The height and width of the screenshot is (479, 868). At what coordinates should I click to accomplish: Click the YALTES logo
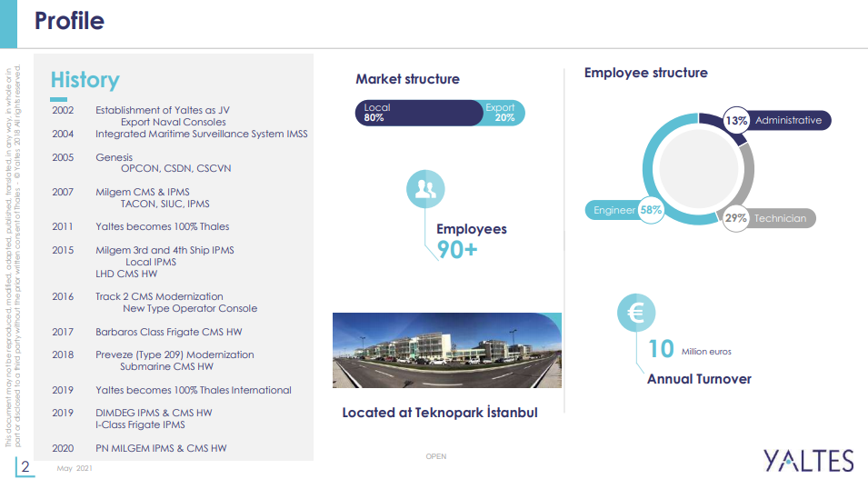tap(808, 460)
